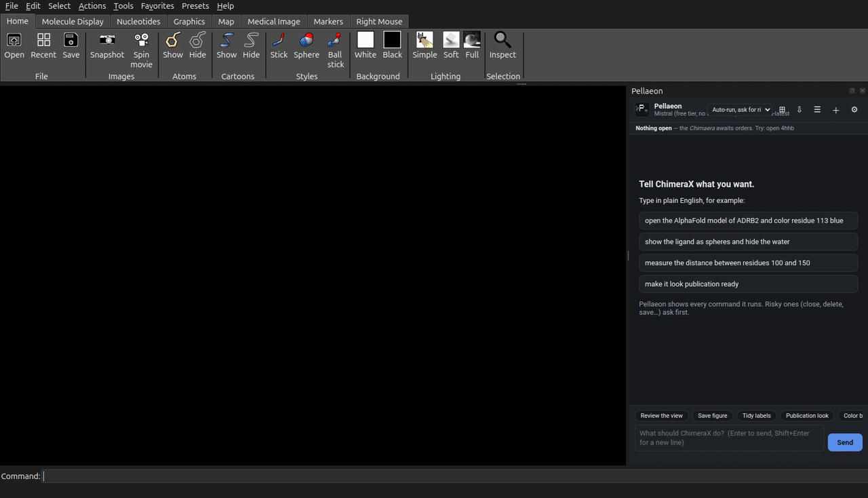This screenshot has height=498, width=868.
Task: Open the Inspect selection tool
Action: pyautogui.click(x=502, y=40)
